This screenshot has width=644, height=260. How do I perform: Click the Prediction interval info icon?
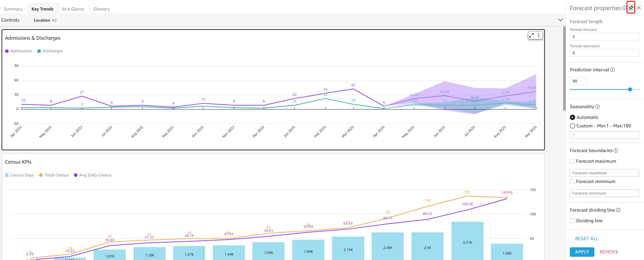[x=613, y=70]
